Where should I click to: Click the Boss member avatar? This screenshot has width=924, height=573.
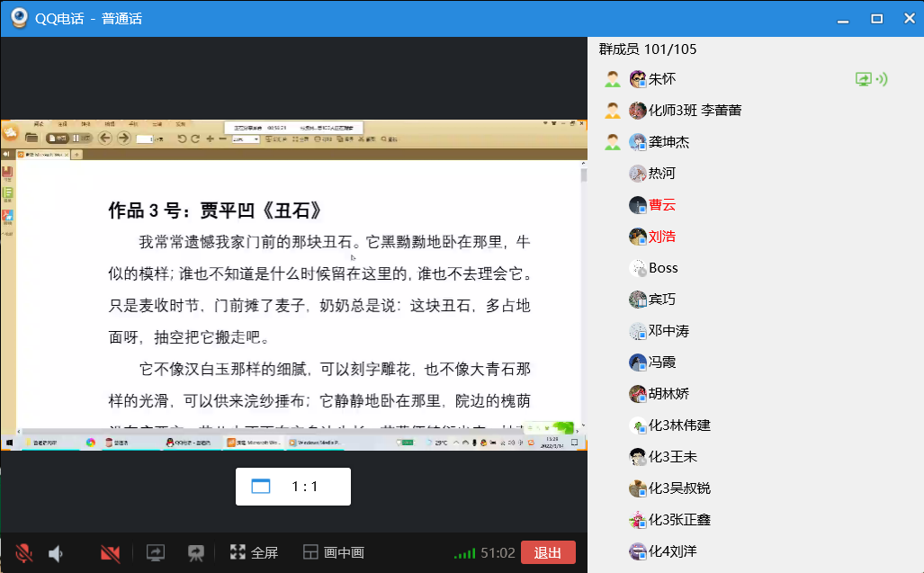[638, 268]
